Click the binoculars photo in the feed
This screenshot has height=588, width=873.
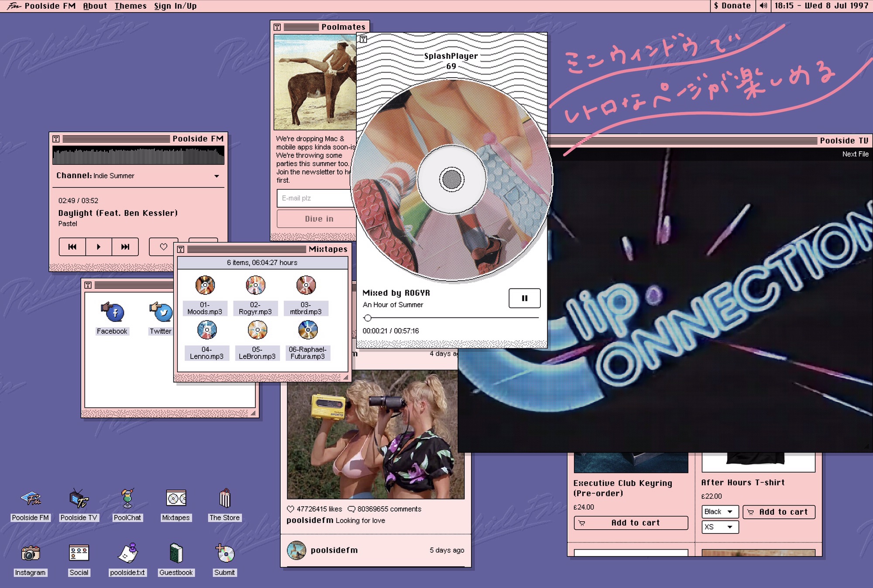(x=375, y=434)
